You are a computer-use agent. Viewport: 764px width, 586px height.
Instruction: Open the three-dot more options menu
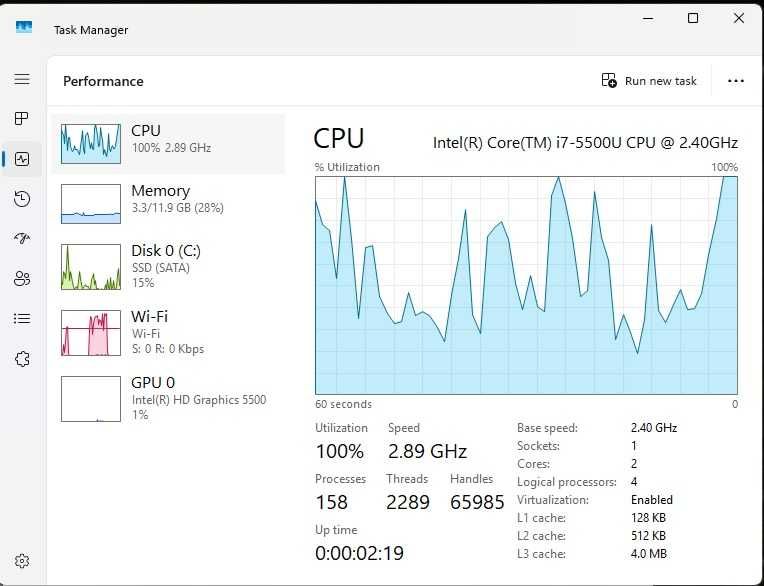pyautogui.click(x=736, y=81)
